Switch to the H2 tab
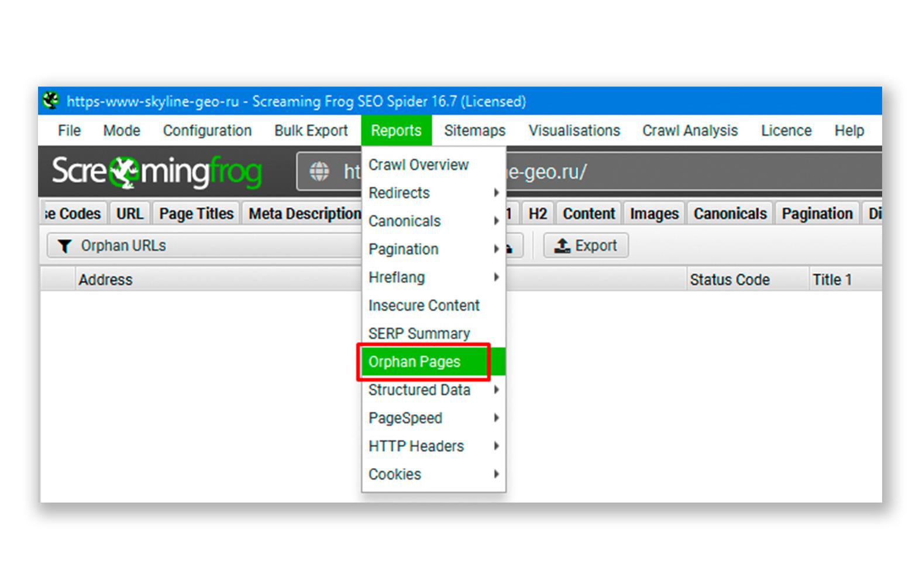The width and height of the screenshot is (919, 588). click(x=538, y=214)
